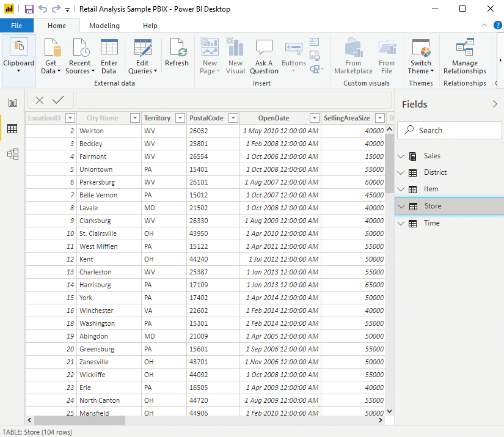Click the Edit Queries icon
This screenshot has height=437, width=504.
143,47
